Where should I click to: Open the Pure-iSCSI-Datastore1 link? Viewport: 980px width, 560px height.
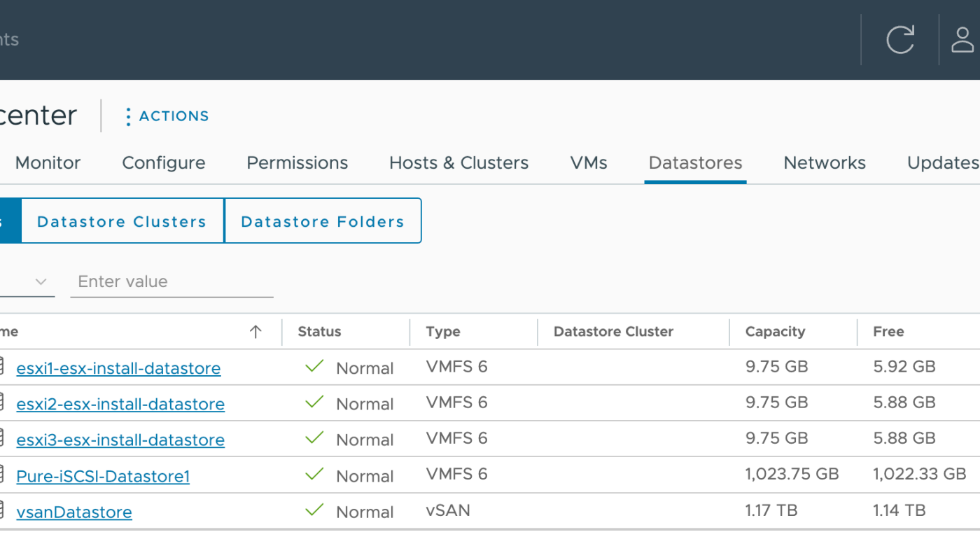[x=103, y=477]
